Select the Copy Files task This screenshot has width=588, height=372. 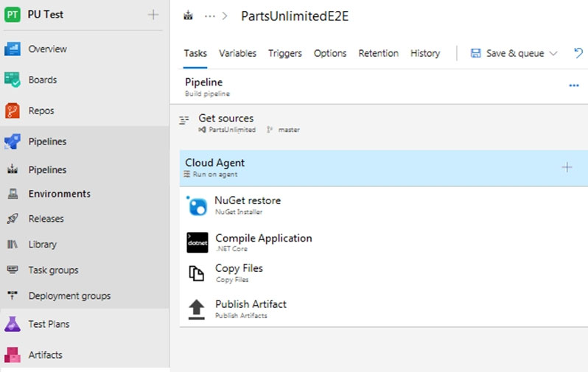coord(384,273)
